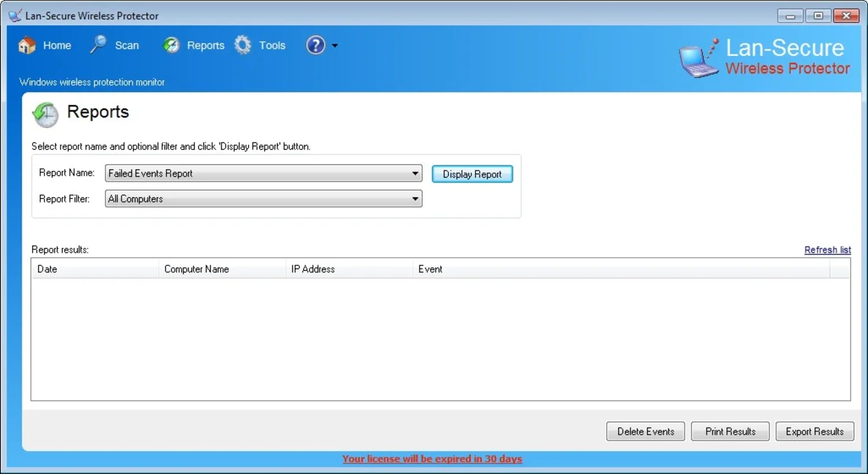Open the Report Filter dropdown
The width and height of the screenshot is (868, 474).
click(263, 198)
